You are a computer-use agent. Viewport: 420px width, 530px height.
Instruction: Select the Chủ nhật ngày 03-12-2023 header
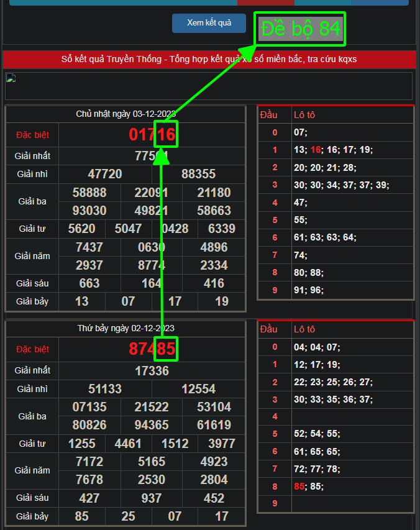(x=126, y=114)
